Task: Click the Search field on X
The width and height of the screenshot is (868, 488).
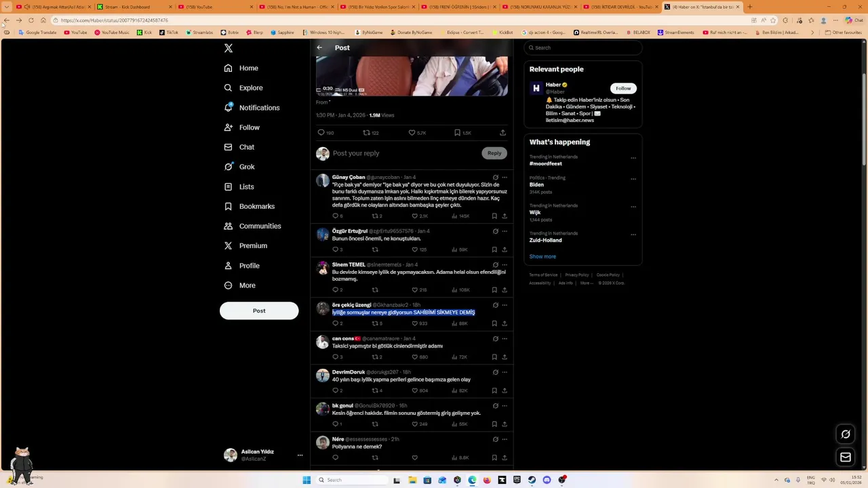Action: tap(583, 47)
